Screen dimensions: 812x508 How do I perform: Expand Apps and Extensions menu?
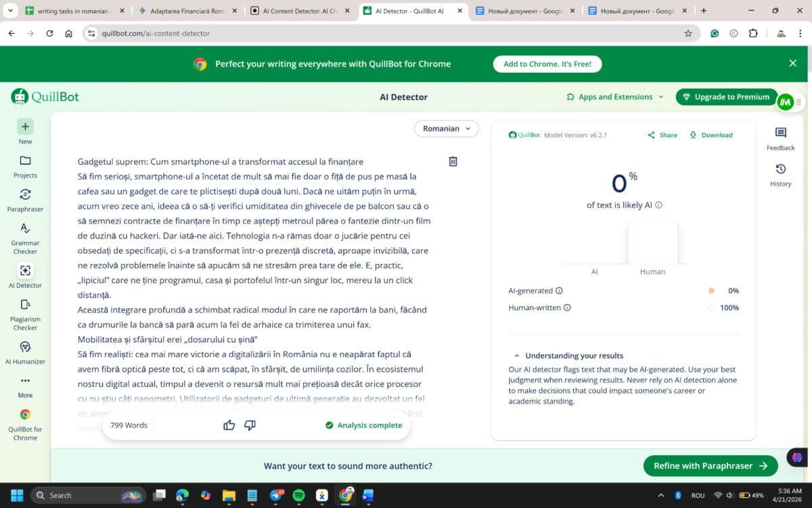point(615,97)
